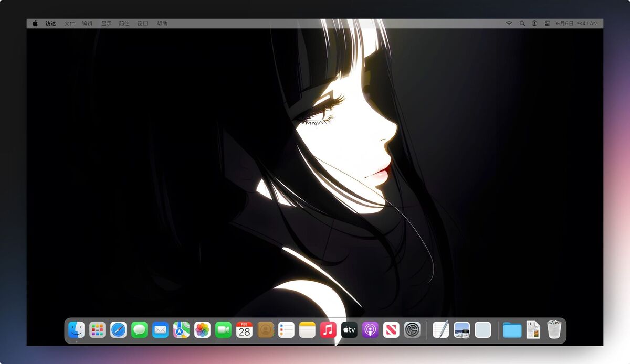Open the 文件 menu
Image resolution: width=630 pixels, height=364 pixels.
[x=69, y=24]
